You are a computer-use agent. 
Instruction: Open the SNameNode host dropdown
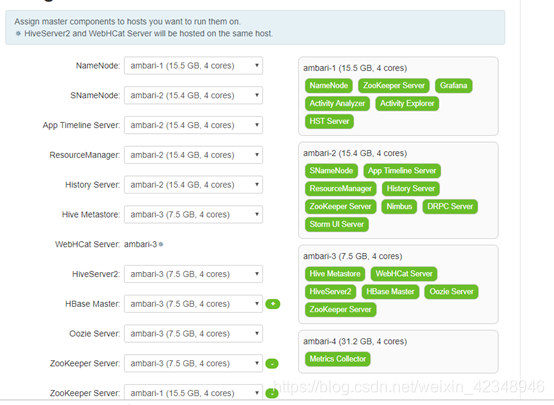193,95
